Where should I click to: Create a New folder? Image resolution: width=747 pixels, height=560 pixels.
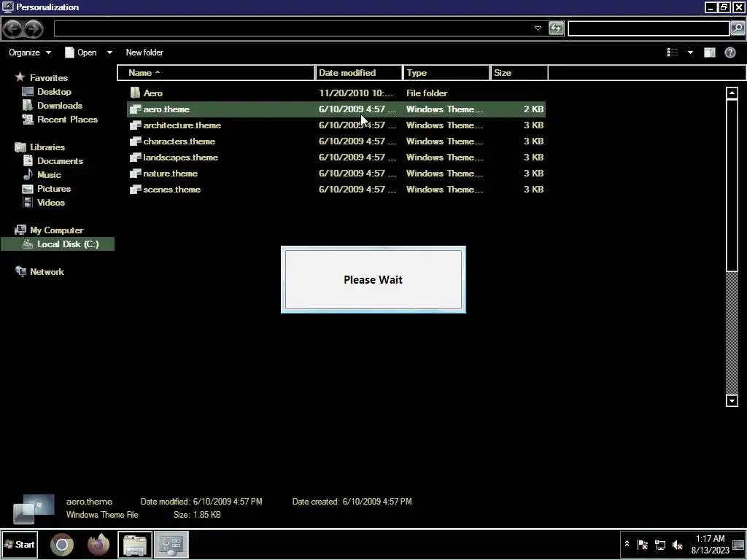coord(144,52)
